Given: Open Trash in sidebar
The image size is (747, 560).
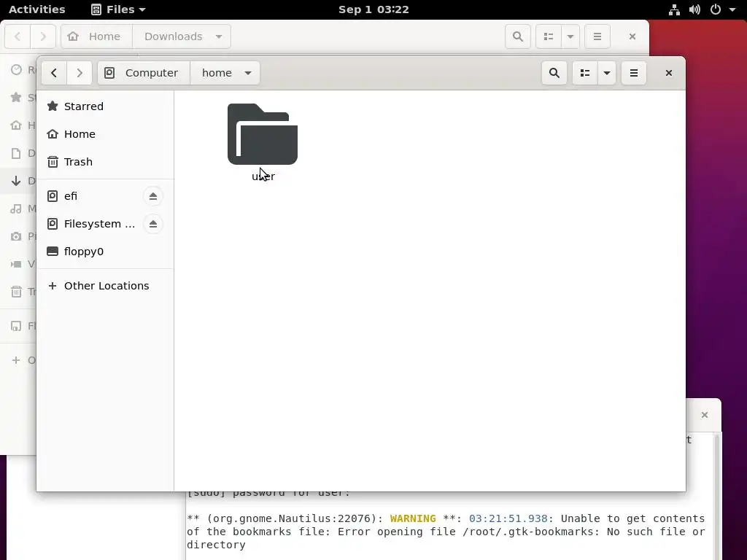Looking at the screenshot, I should tap(105, 162).
